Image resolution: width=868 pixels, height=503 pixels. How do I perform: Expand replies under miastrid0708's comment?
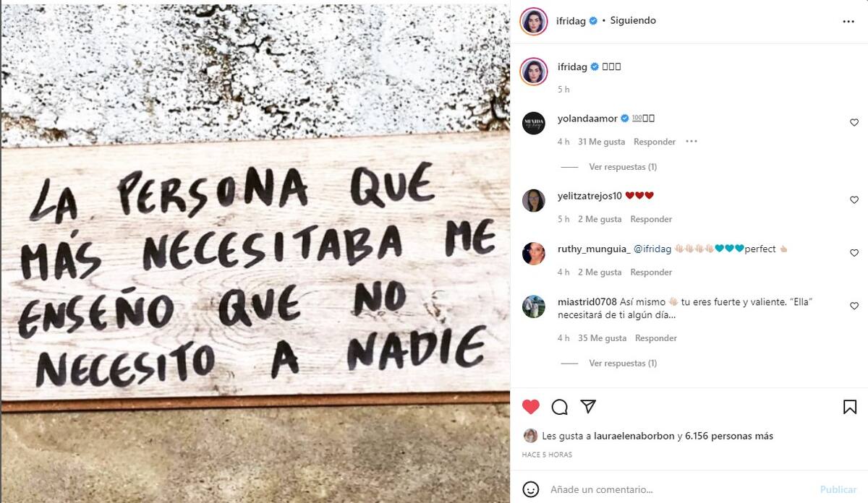pos(623,364)
